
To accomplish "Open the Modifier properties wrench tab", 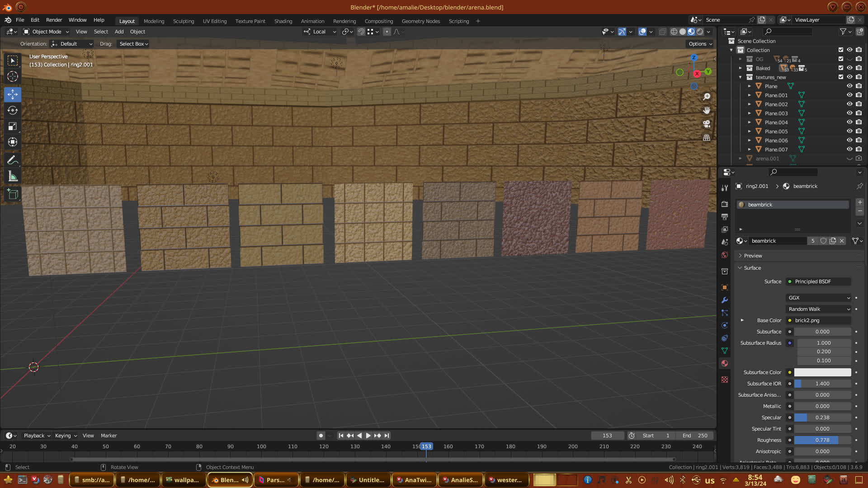I will (x=725, y=300).
